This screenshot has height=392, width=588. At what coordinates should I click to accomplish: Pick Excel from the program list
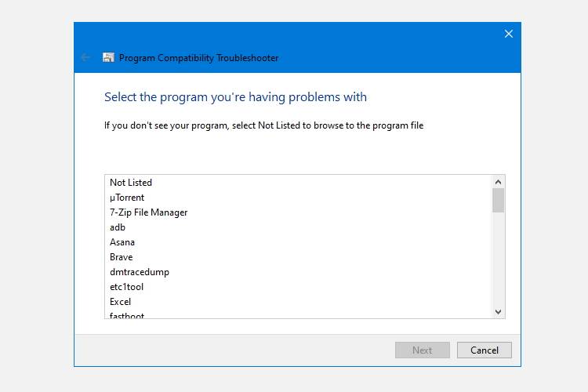click(121, 302)
